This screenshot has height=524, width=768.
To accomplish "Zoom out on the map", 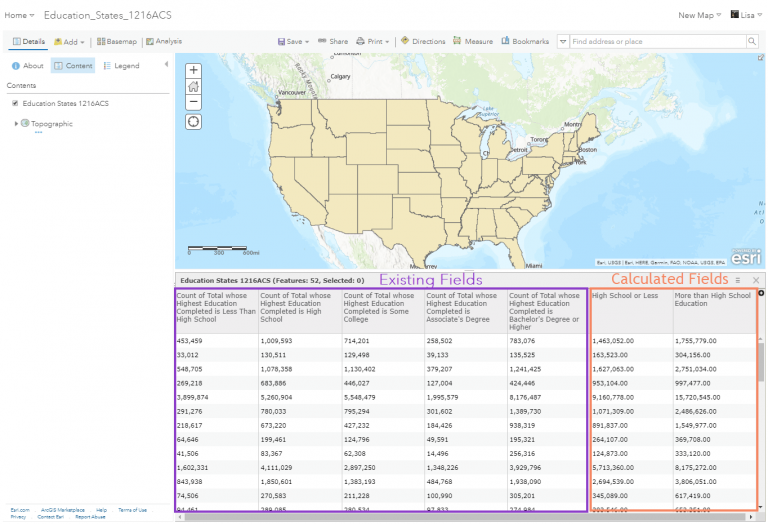I will tap(193, 102).
